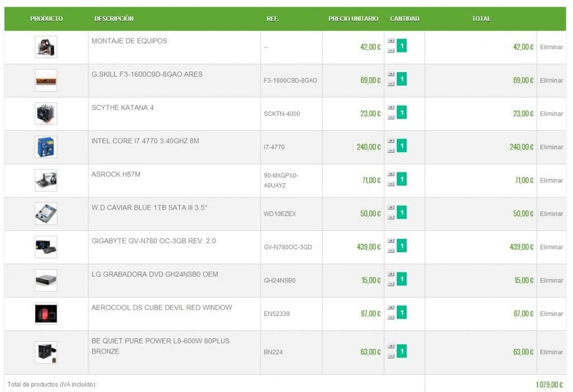The height and width of the screenshot is (392, 573).
Task: Click the description "G.SKILL F3-1600C9D-8GAO ARES"
Action: point(147,74)
